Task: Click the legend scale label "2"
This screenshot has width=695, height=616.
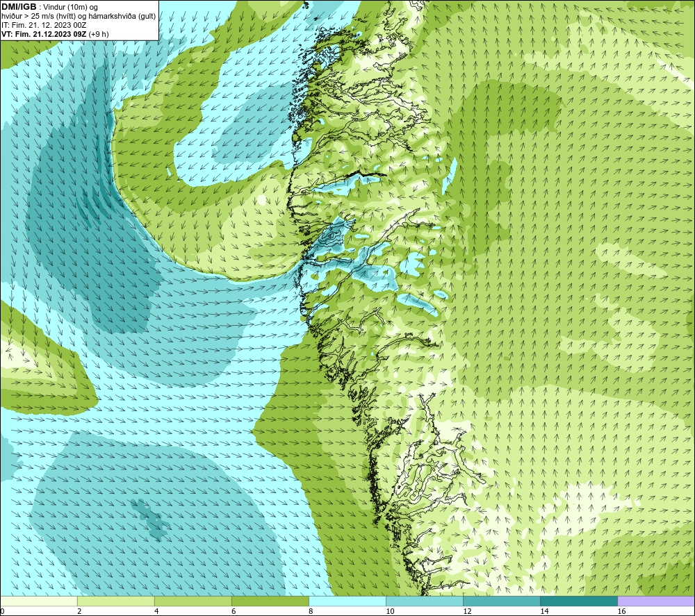Action: point(79,611)
